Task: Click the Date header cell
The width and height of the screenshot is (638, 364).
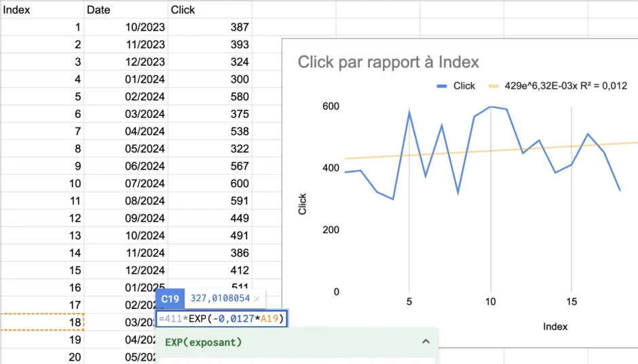Action: tap(126, 9)
